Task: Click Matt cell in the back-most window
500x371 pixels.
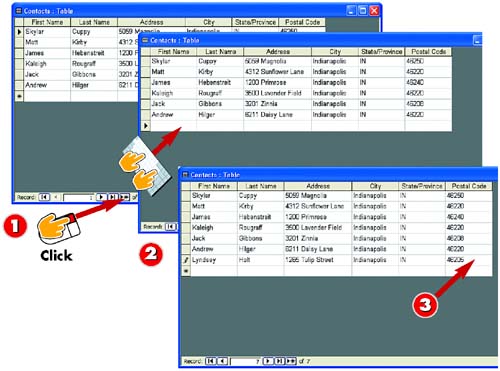Action: point(47,42)
